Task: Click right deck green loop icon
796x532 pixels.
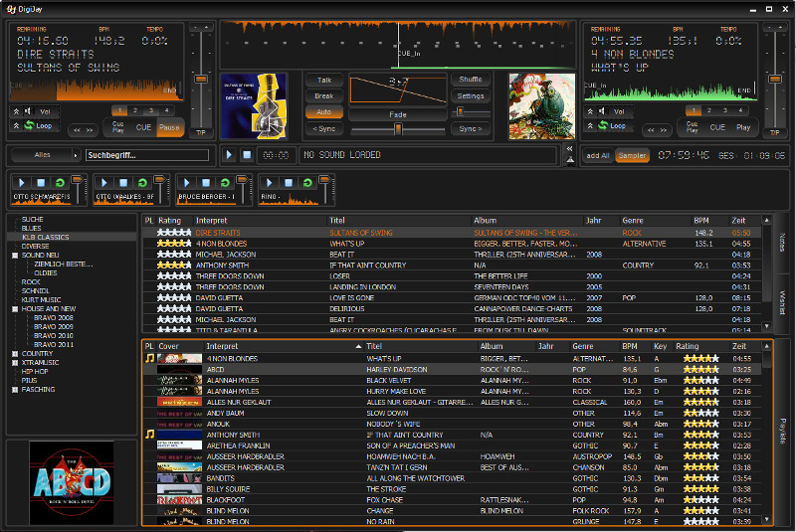Action: (603, 125)
